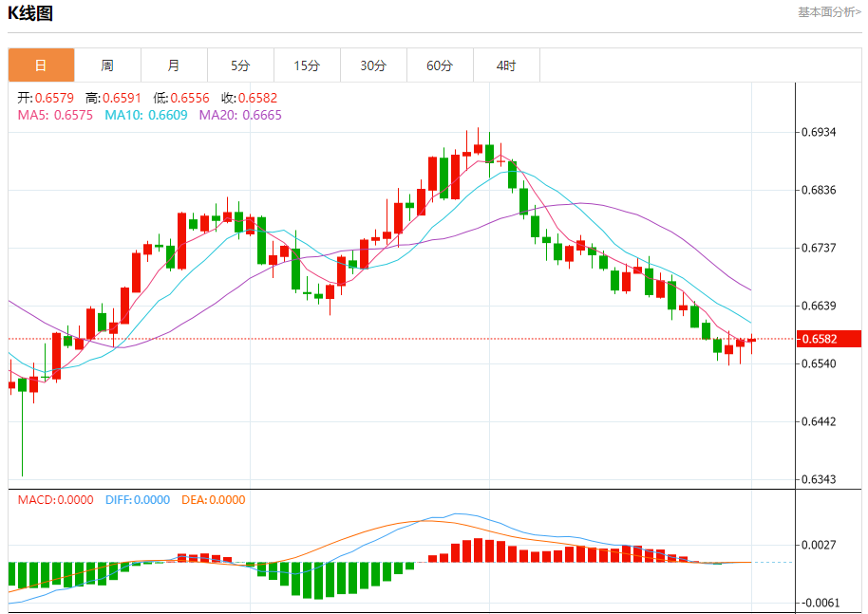Open the 60分 interval tab
This screenshot has width=868, height=614.
coord(440,65)
